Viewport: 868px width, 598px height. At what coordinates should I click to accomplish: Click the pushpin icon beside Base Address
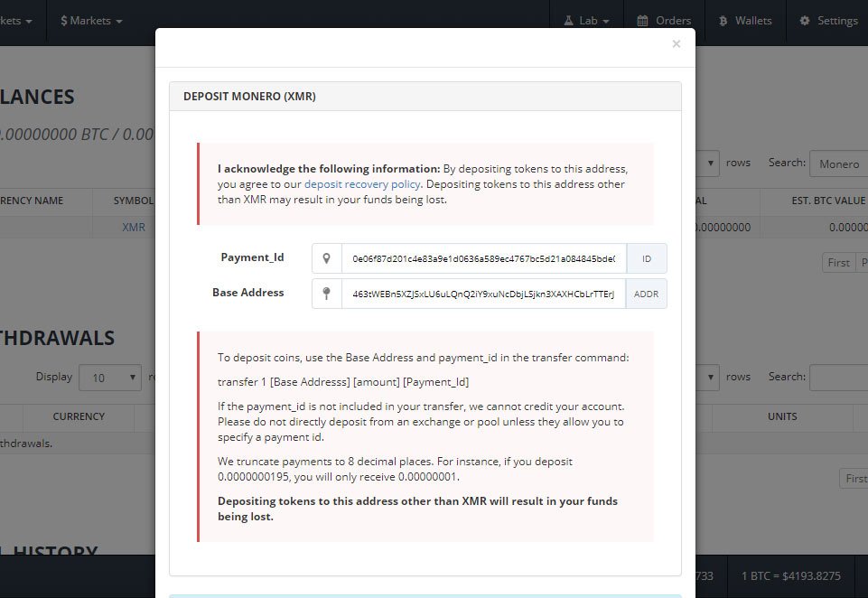(327, 294)
